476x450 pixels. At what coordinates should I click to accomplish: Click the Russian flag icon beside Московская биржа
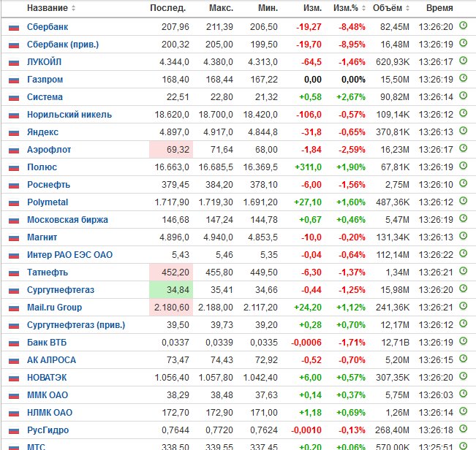[14, 221]
